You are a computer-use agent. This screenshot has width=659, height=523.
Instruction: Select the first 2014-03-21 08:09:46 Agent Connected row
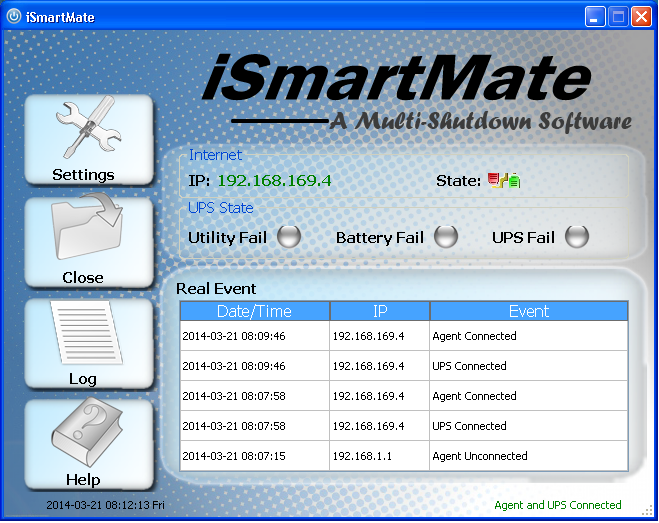click(404, 336)
